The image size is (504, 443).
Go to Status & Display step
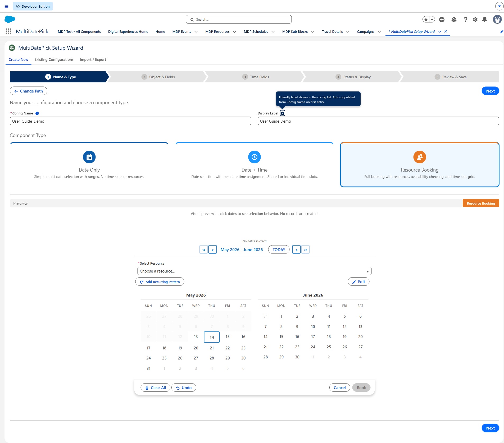click(x=353, y=77)
